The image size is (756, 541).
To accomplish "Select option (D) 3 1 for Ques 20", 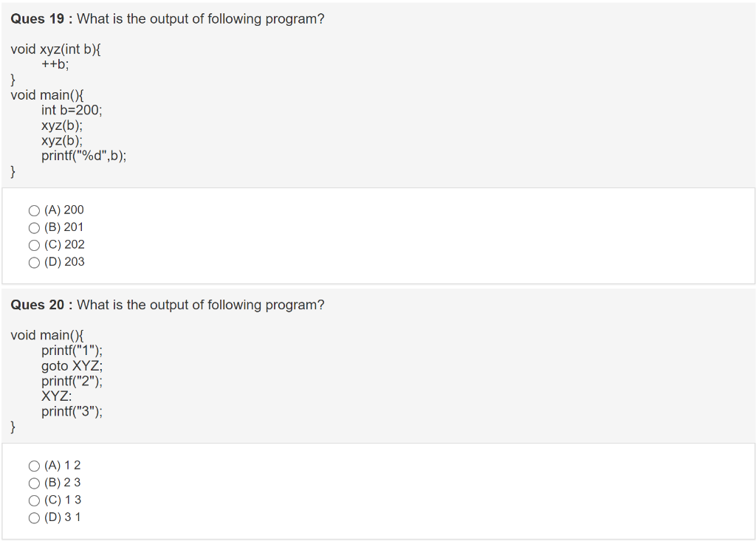I will tap(34, 517).
